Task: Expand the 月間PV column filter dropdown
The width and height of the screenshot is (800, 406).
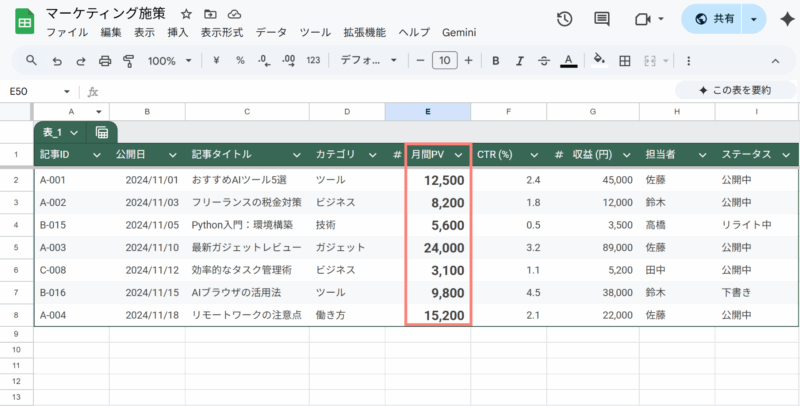Action: [459, 155]
